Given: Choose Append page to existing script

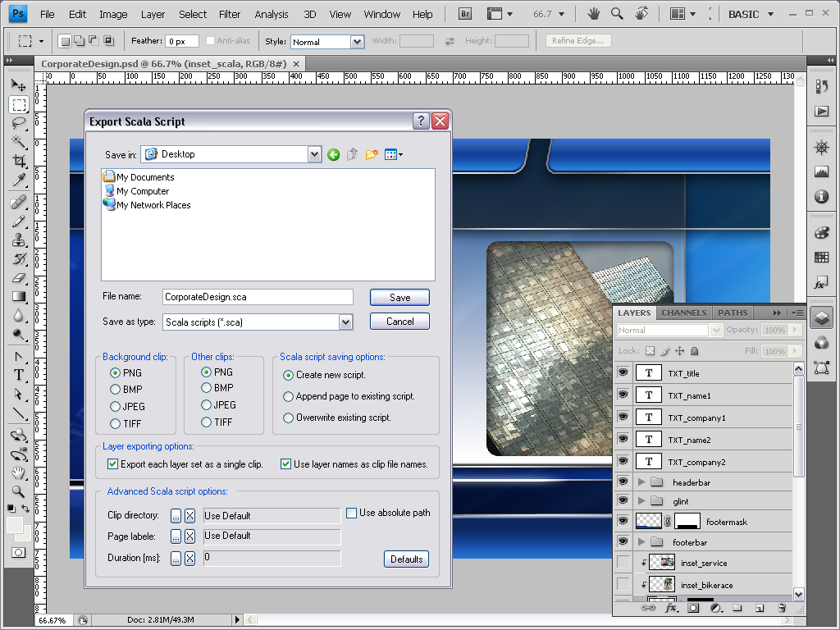Looking at the screenshot, I should click(289, 396).
